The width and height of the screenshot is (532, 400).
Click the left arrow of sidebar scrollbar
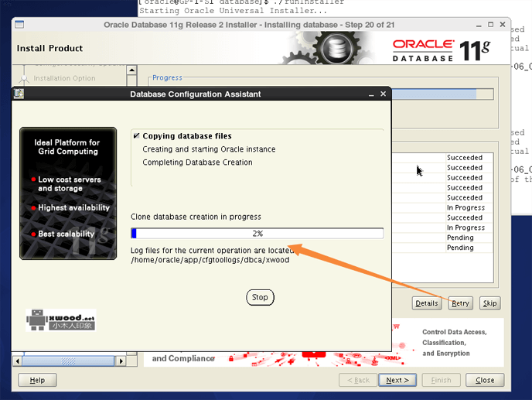(17, 361)
